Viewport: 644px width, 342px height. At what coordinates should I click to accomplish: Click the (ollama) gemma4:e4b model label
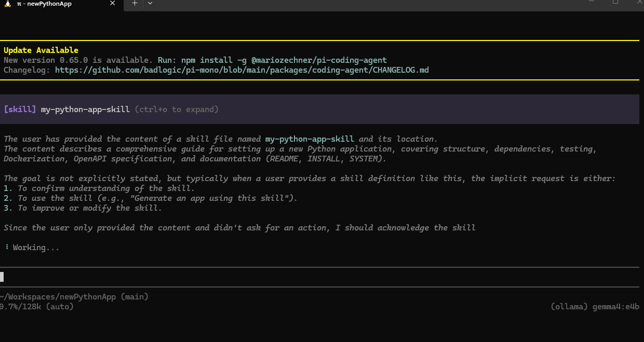(x=595, y=307)
